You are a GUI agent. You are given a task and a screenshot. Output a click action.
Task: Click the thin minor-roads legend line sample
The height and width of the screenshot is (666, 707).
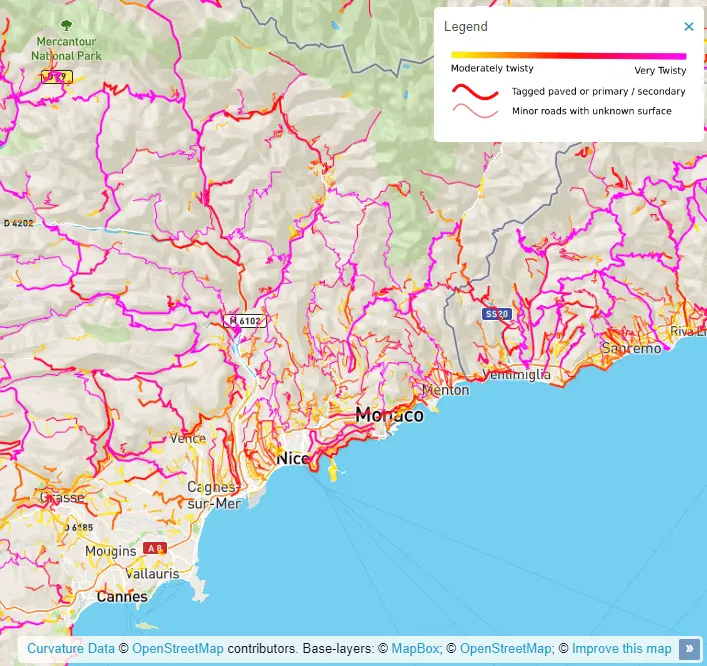click(474, 111)
